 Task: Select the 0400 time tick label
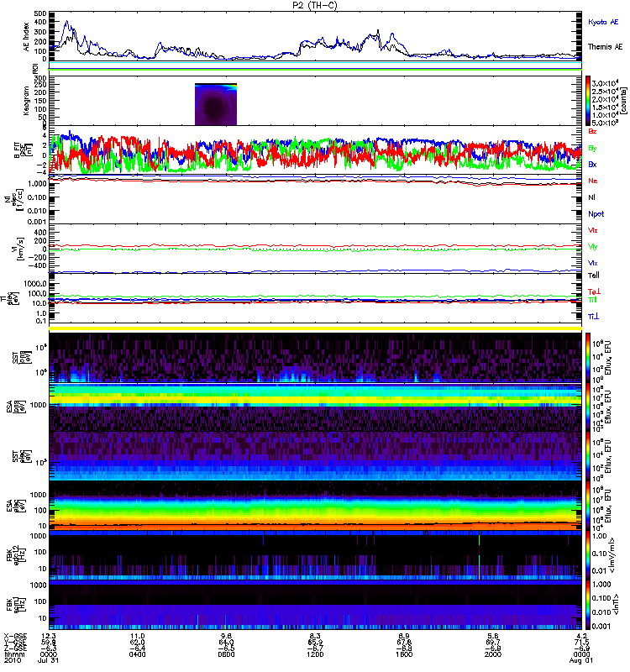click(138, 654)
